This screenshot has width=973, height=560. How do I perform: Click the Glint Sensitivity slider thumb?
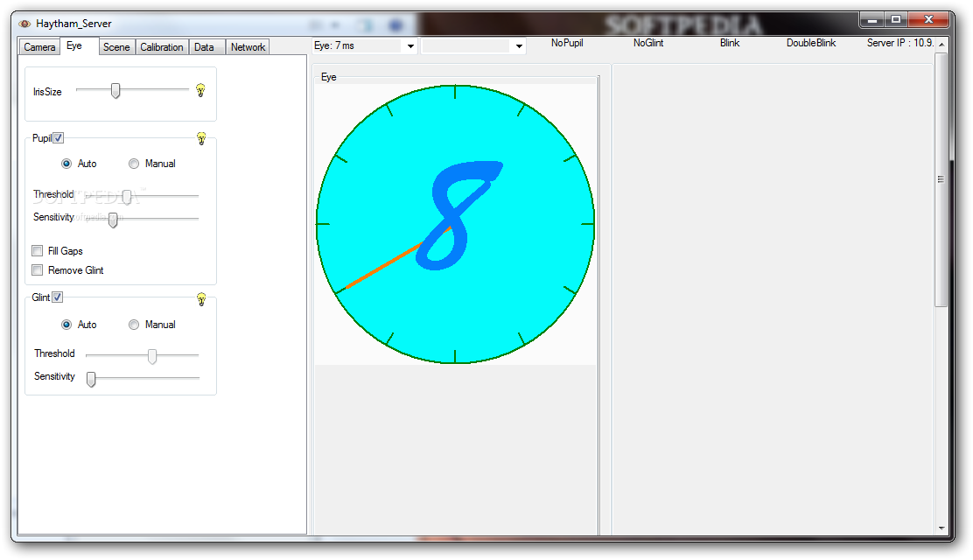pos(91,379)
